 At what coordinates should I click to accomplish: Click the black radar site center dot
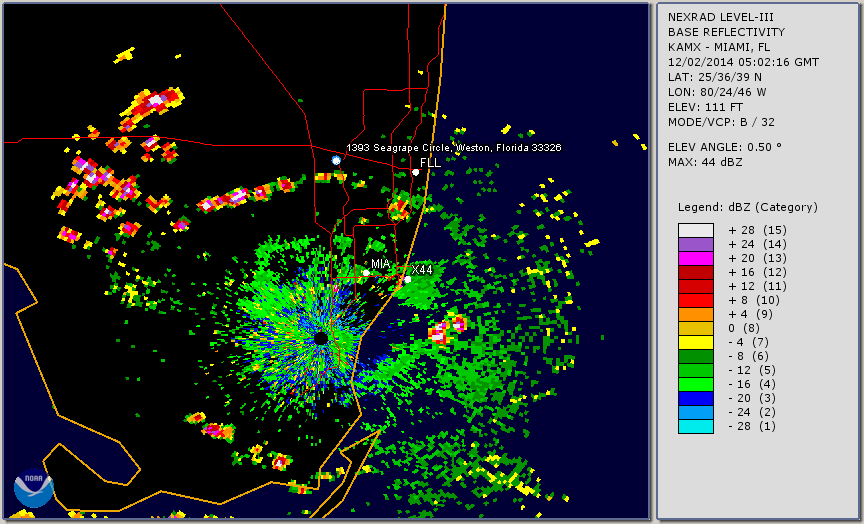coord(321,338)
